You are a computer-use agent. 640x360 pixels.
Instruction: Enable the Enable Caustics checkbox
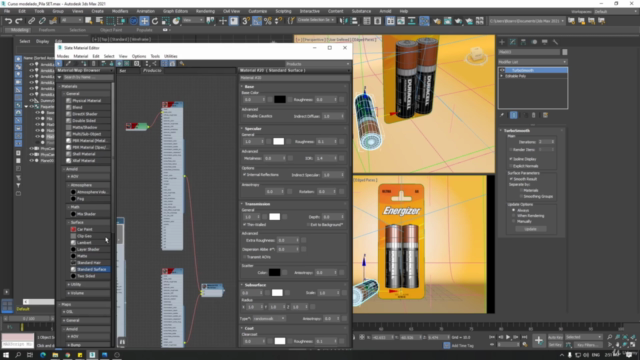coord(244,116)
